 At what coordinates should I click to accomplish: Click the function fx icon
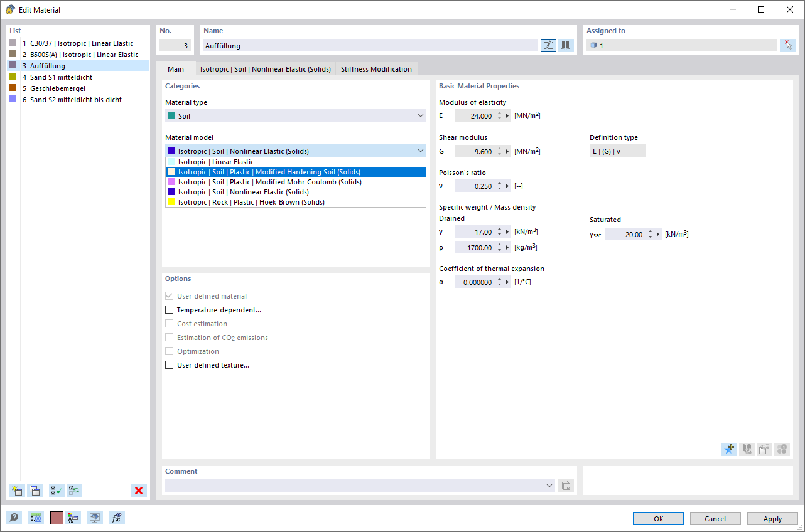tap(116, 518)
